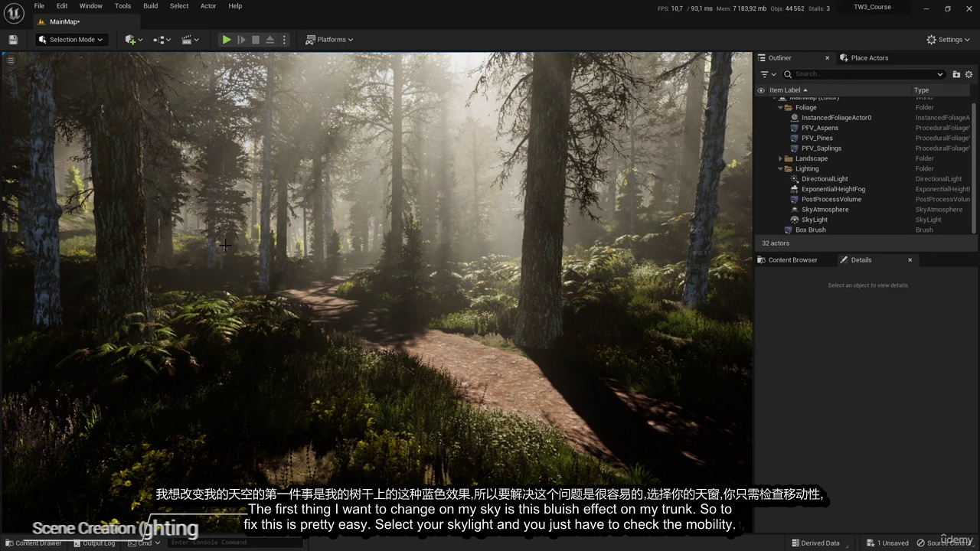Open the Help menu
The height and width of the screenshot is (551, 980).
point(235,6)
